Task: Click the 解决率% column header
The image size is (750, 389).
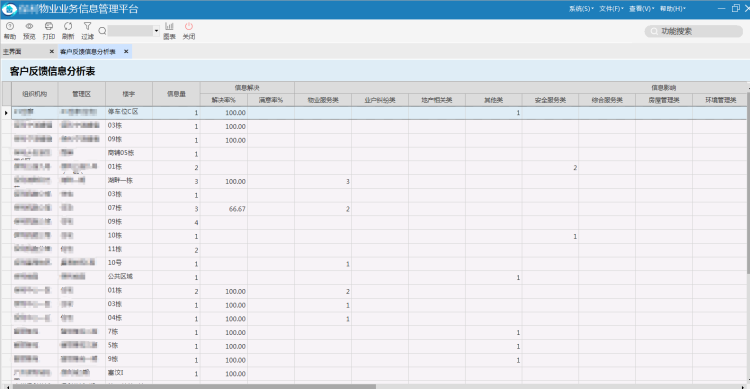Action: pos(223,100)
